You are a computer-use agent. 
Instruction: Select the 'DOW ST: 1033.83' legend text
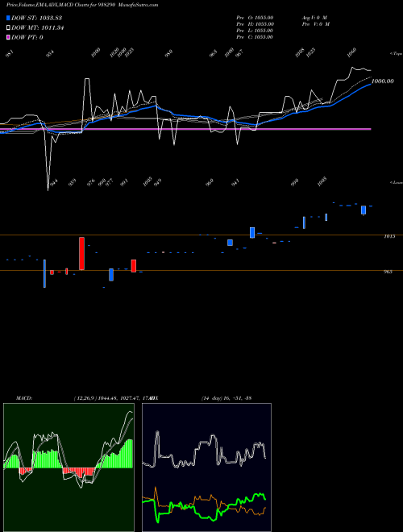click(36, 18)
